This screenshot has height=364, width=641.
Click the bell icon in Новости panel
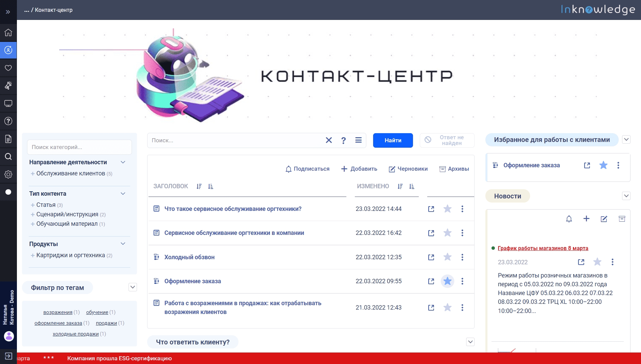point(569,219)
